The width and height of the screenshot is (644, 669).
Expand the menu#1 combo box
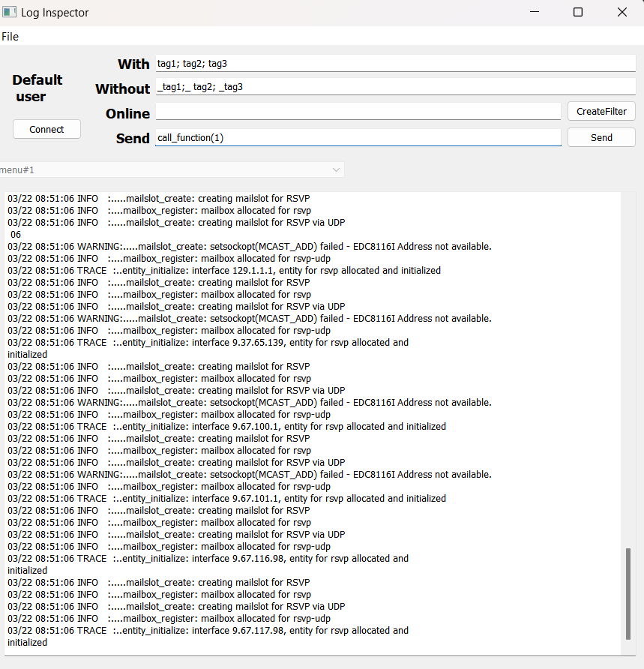tap(171, 170)
